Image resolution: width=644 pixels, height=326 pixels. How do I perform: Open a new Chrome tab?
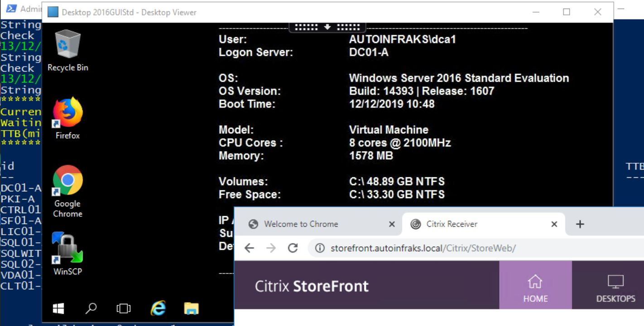click(580, 224)
